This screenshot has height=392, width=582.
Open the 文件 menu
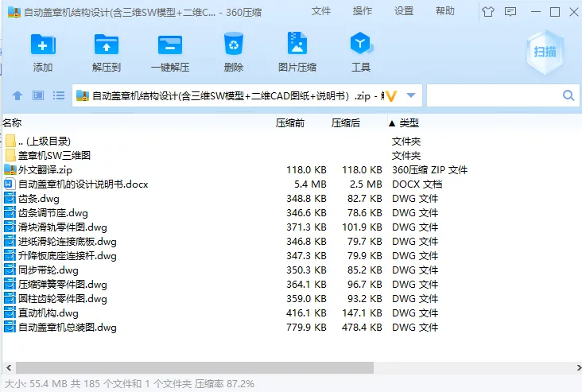click(x=321, y=11)
